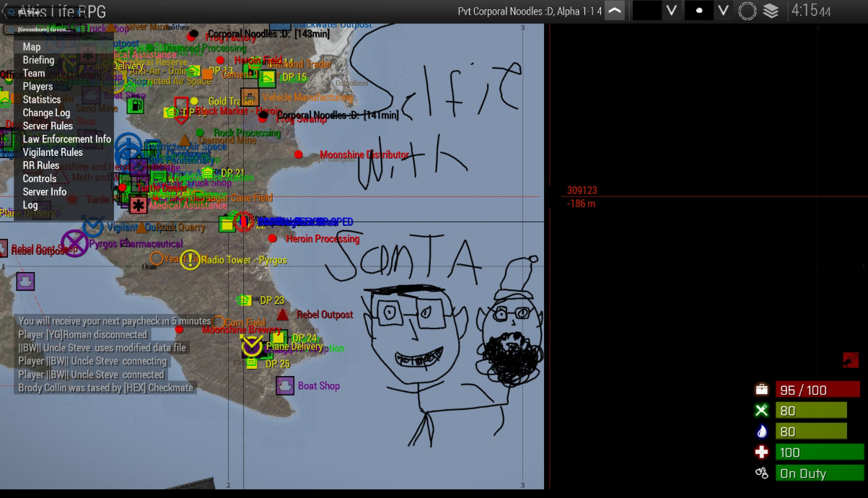This screenshot has width=868, height=498.
Task: Select the DP 15 green marker
Action: pos(268,78)
